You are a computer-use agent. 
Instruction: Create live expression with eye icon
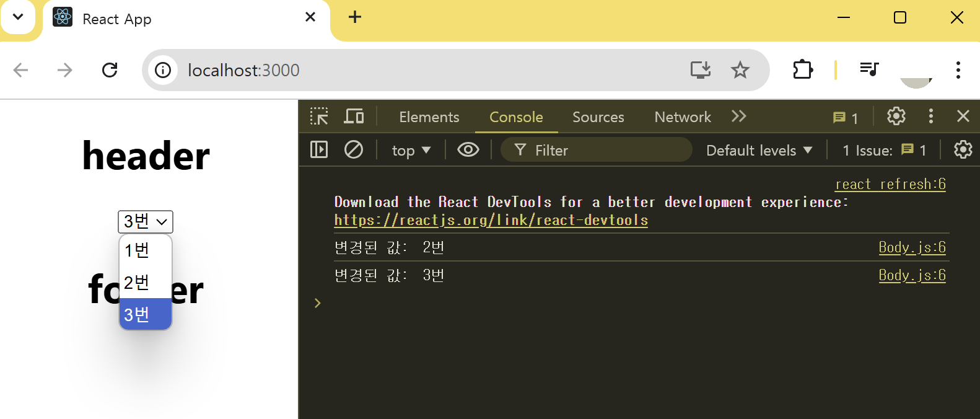click(468, 149)
